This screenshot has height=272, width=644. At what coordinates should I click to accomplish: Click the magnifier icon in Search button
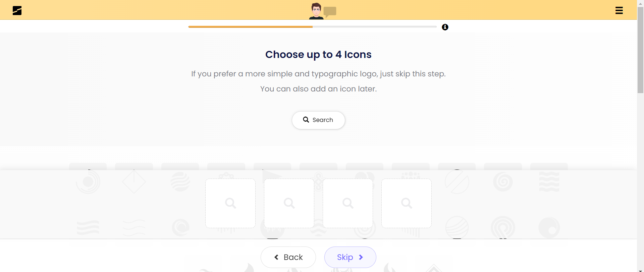point(306,120)
